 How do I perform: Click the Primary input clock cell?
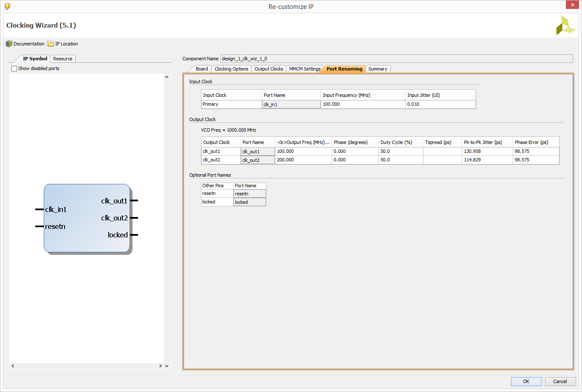232,104
